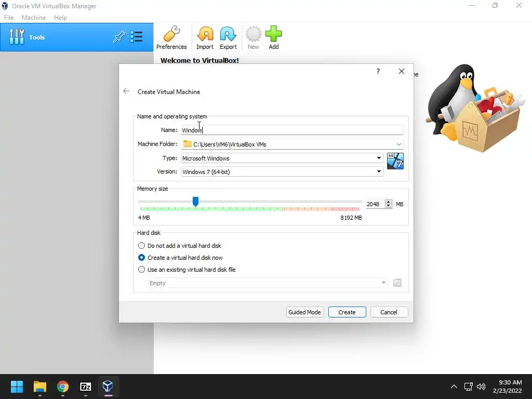Open 7-Zip from the taskbar
532x399 pixels.
86,387
